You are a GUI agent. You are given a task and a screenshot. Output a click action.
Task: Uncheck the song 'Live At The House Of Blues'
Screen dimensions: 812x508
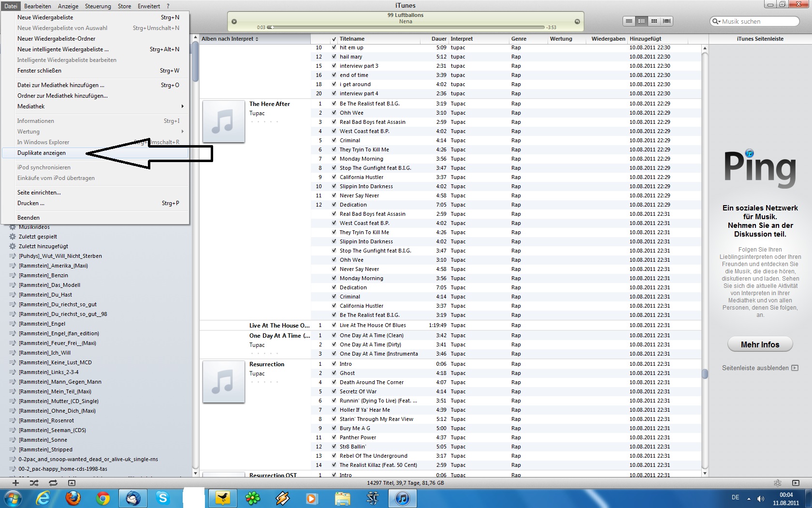pos(334,325)
